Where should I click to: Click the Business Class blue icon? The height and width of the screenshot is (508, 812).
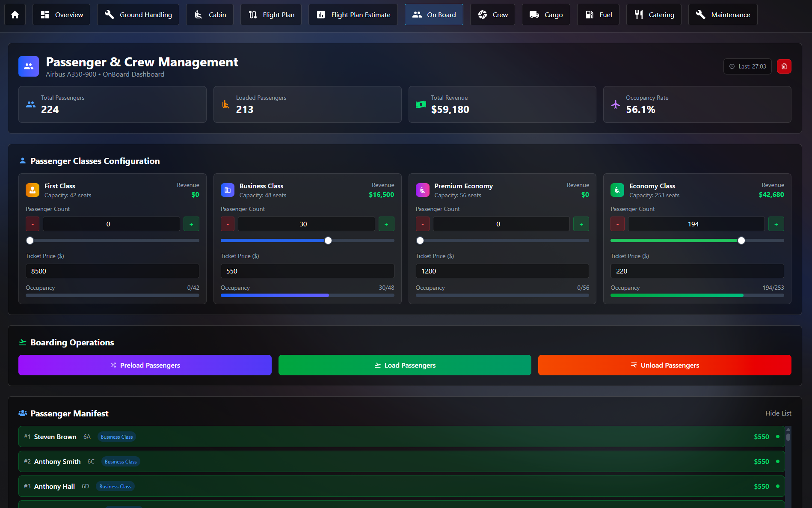[x=228, y=190]
